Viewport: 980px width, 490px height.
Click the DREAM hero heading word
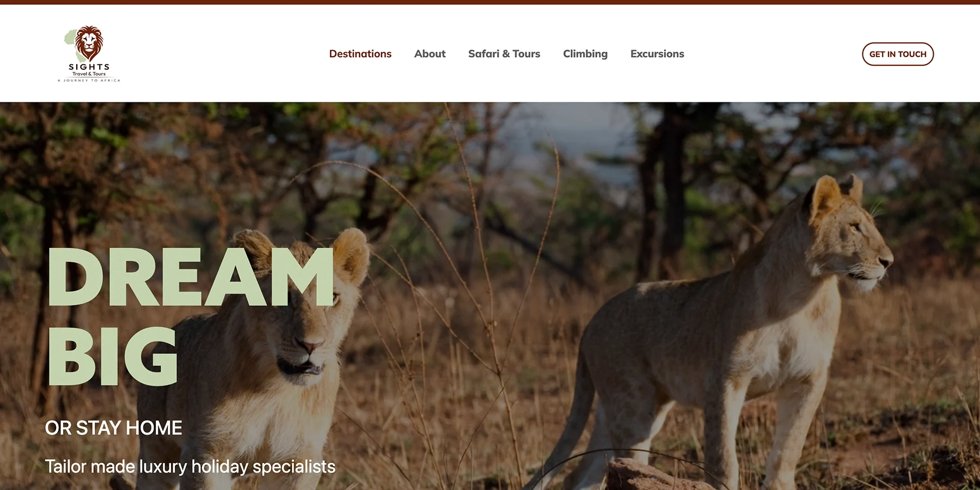(191, 278)
